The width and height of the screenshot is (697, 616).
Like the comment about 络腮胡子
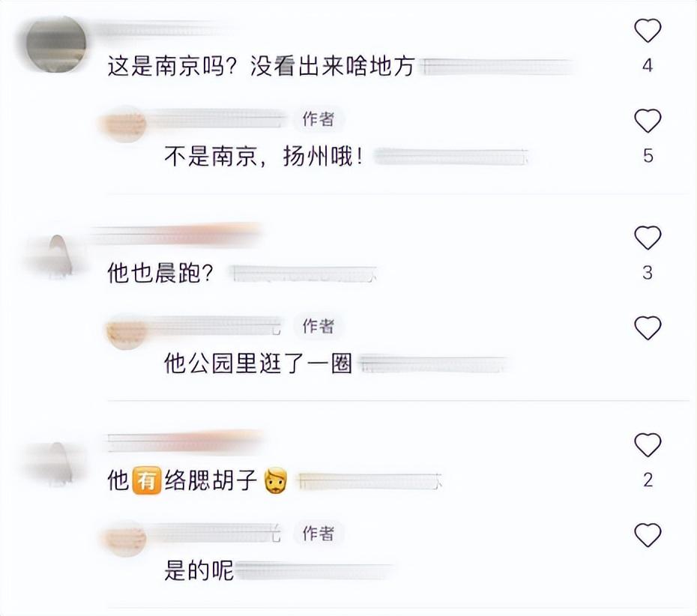tap(648, 445)
